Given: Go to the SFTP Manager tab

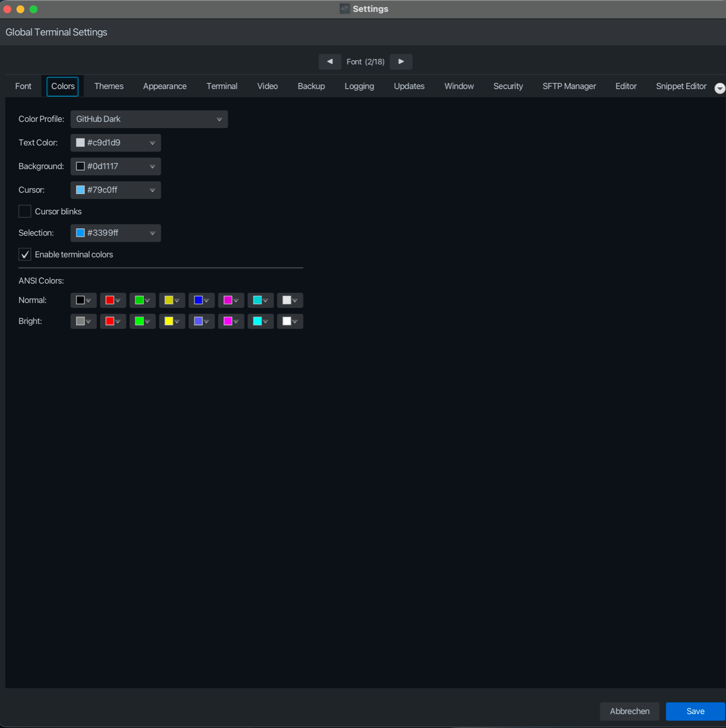Looking at the screenshot, I should [569, 86].
